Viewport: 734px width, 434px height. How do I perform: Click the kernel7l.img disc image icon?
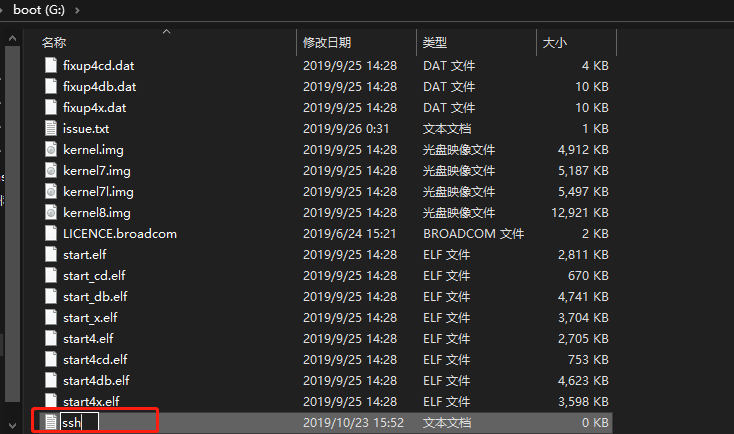coord(51,191)
